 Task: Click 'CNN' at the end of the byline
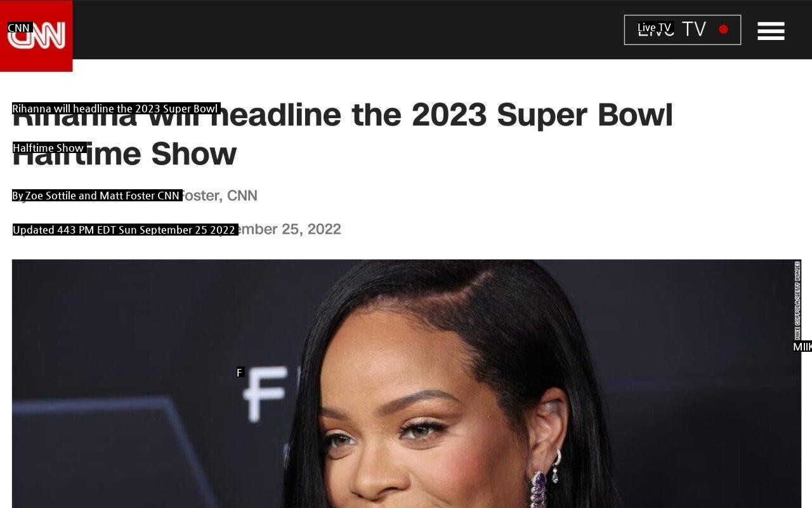tap(242, 196)
